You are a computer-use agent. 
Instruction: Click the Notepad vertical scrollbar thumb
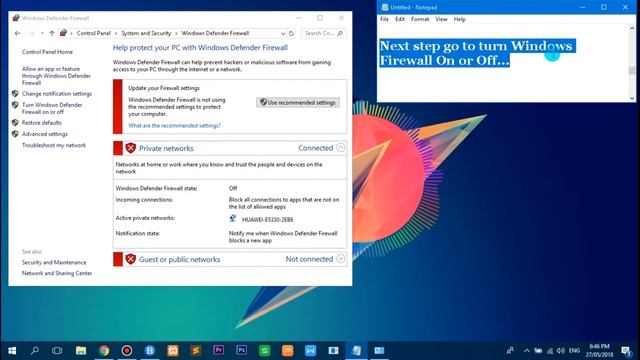click(x=632, y=71)
